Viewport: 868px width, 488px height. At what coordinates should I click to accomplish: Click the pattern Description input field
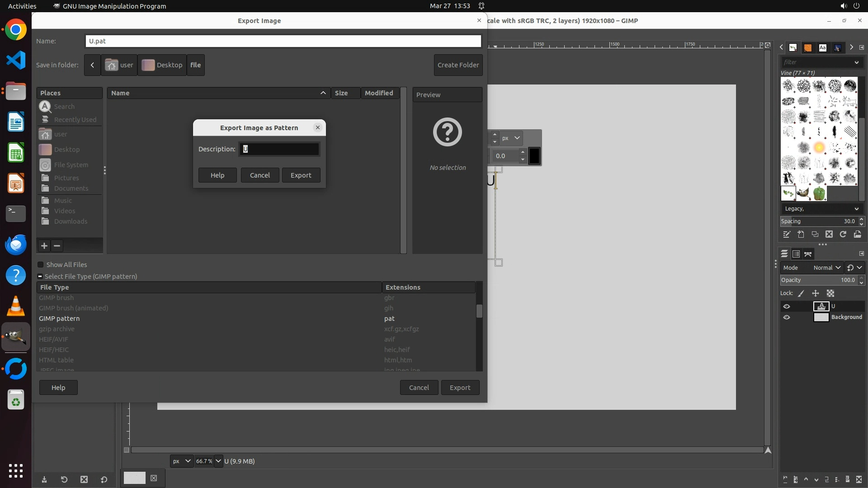tap(279, 149)
